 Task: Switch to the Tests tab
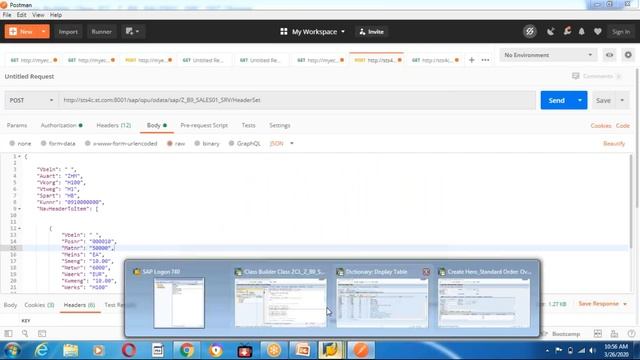(248, 125)
